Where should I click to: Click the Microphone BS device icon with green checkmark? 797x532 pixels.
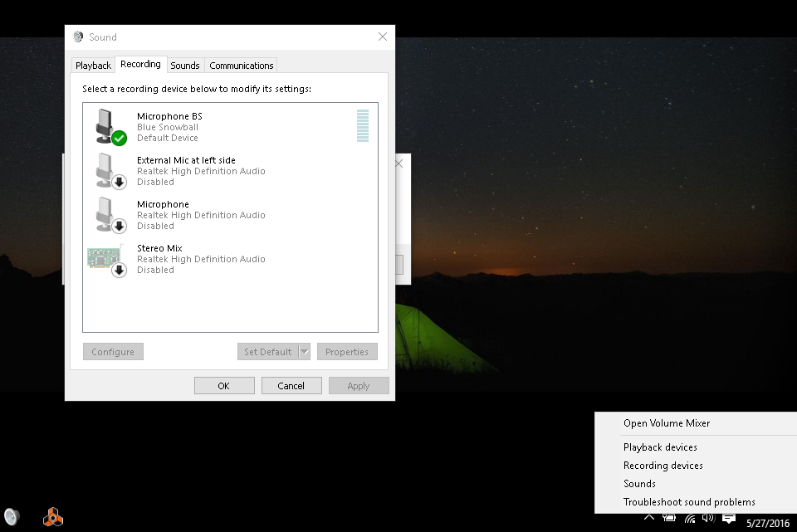[x=110, y=126]
